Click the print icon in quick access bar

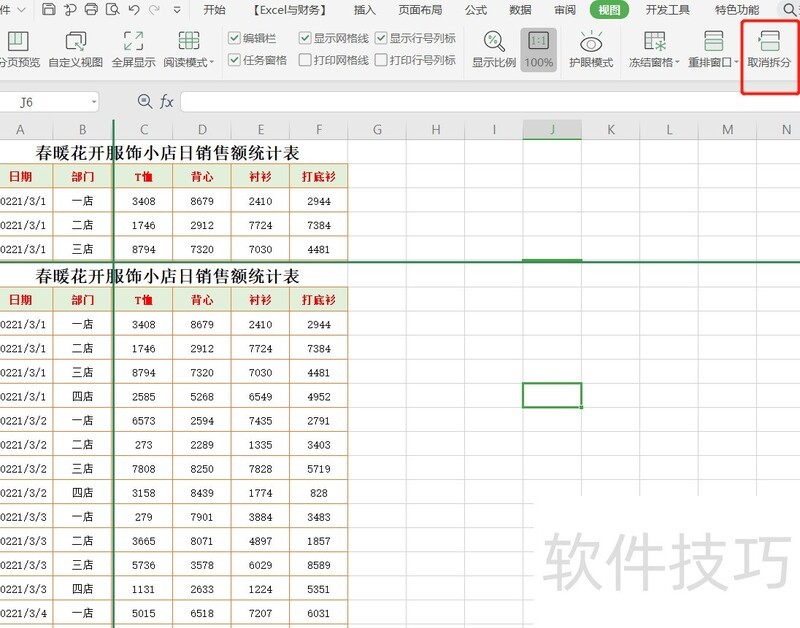tap(91, 10)
